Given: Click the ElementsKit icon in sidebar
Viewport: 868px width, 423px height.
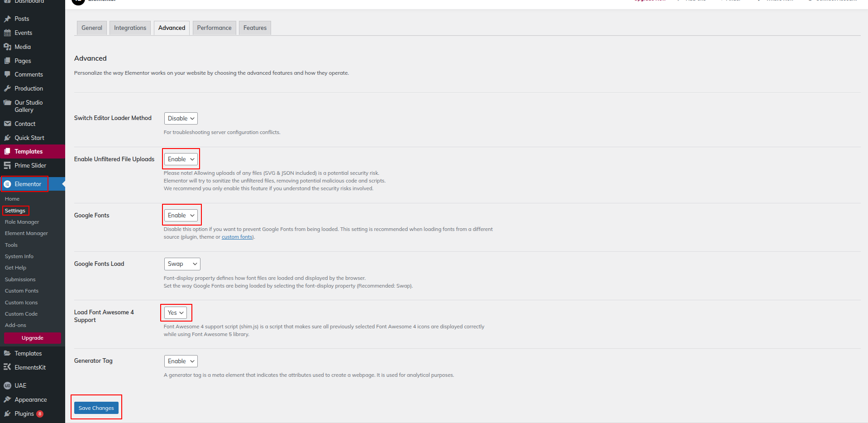Looking at the screenshot, I should pos(7,367).
